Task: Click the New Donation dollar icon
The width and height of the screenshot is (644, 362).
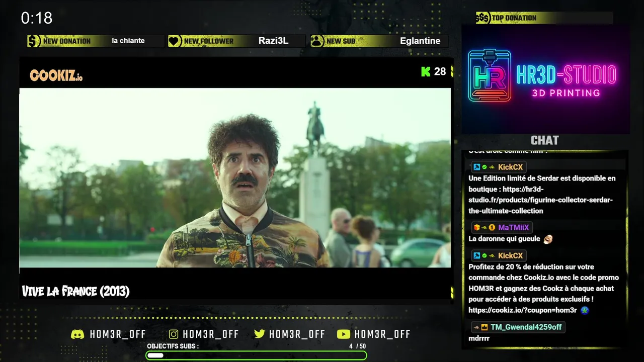Action: [x=34, y=41]
